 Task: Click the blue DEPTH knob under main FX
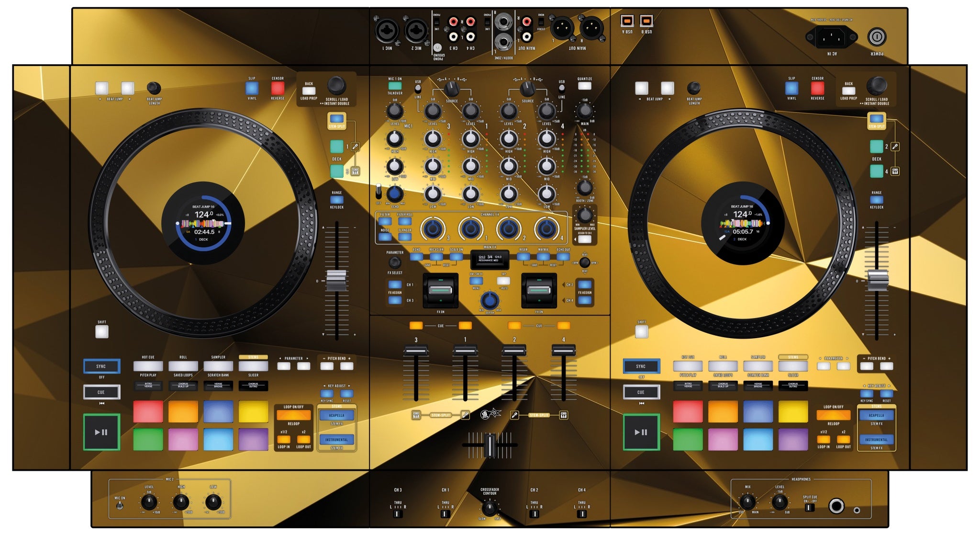pos(490,301)
